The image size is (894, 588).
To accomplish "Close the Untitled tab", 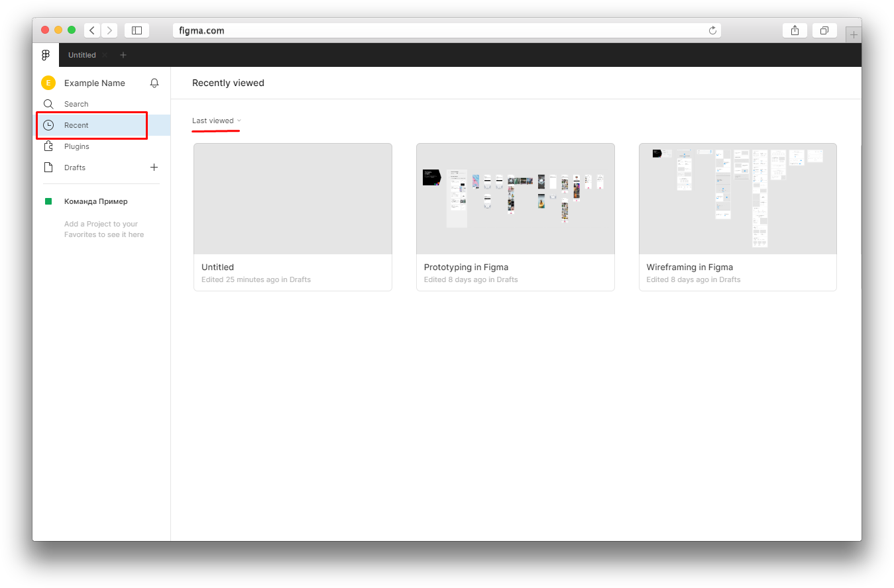I will pyautogui.click(x=105, y=55).
